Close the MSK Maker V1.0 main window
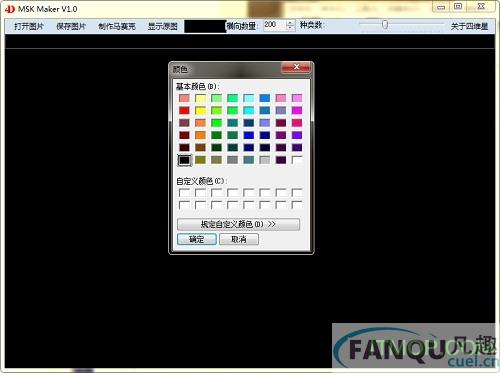Viewport: 500px width, 373px height. [481, 7]
